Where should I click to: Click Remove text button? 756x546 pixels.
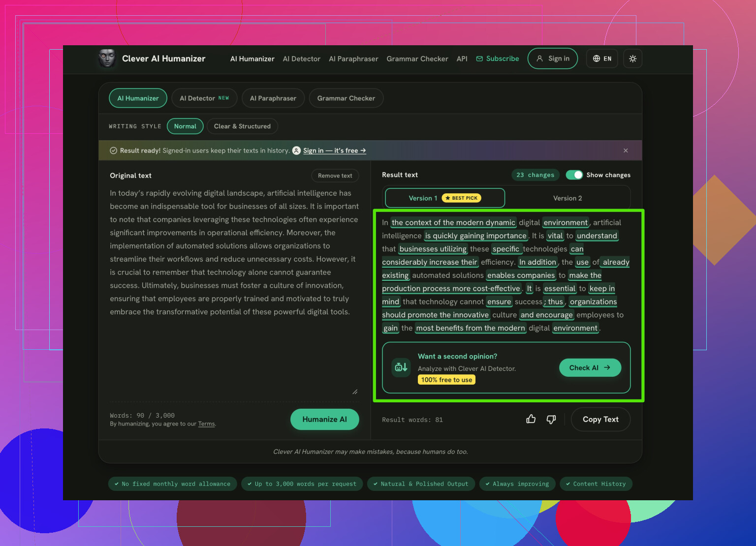coord(335,176)
